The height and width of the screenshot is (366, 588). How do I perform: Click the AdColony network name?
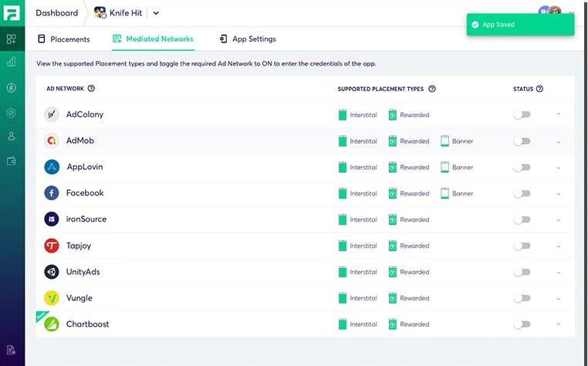pyautogui.click(x=85, y=114)
